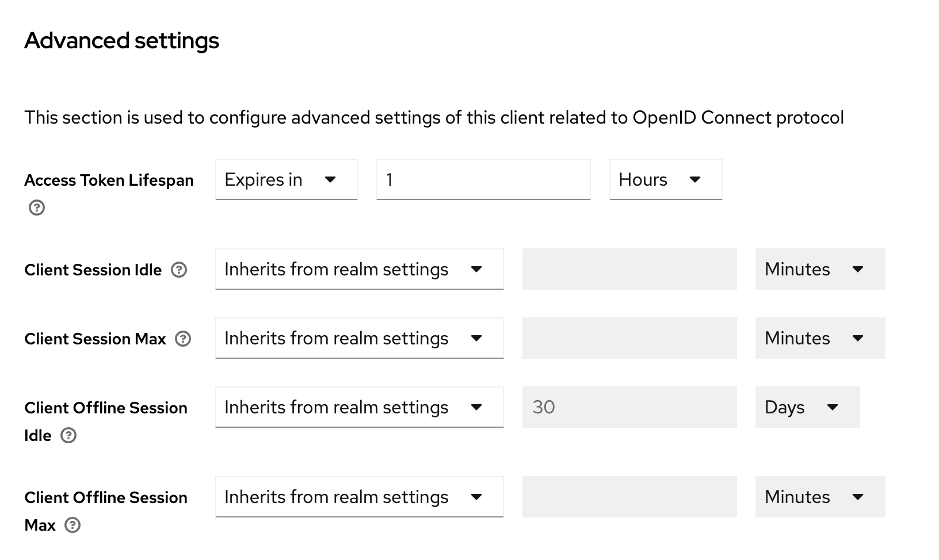This screenshot has height=560, width=939.
Task: Click the Client Offline Session Idle value field
Action: [x=629, y=407]
